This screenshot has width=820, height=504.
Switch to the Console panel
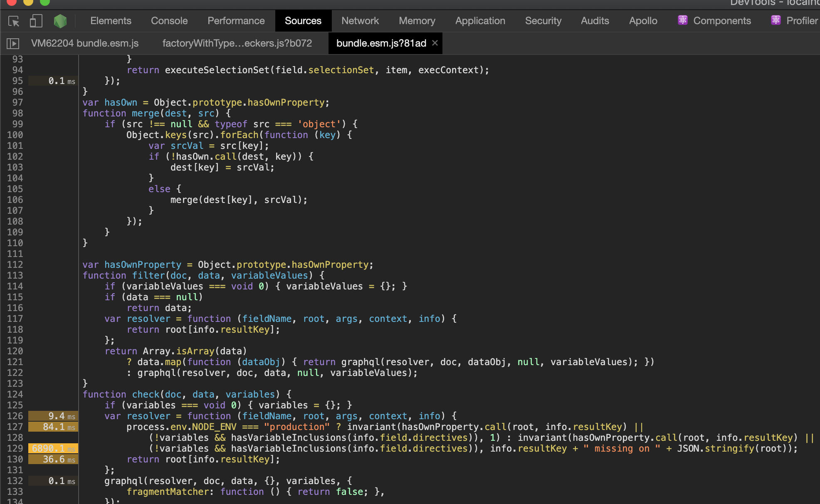click(169, 20)
